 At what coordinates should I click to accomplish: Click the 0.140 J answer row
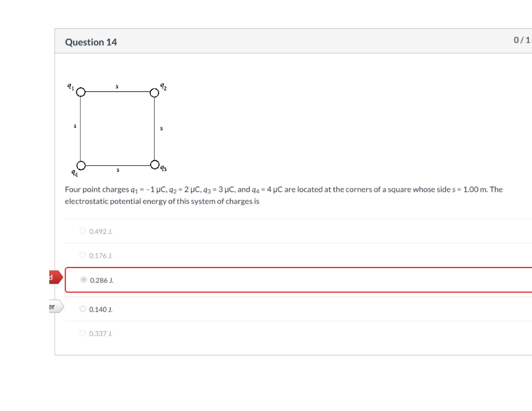click(208, 309)
